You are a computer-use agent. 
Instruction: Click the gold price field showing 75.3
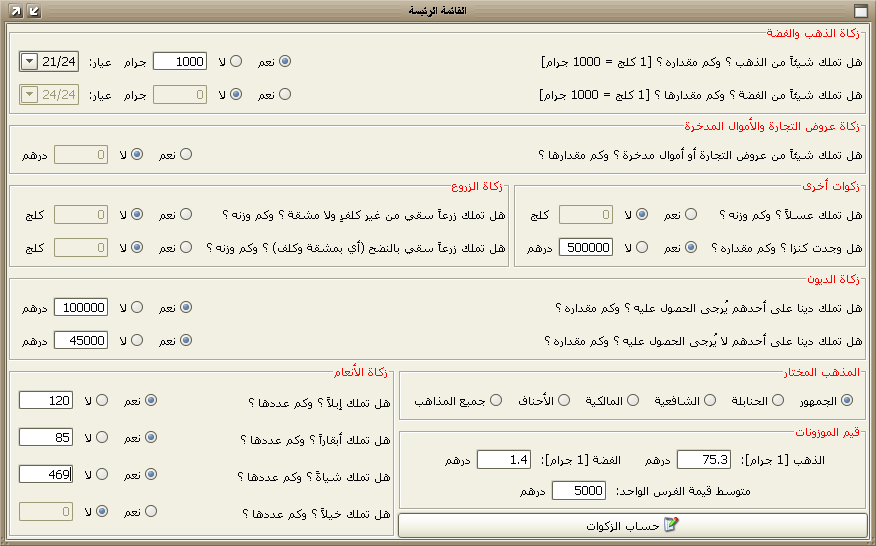704,460
